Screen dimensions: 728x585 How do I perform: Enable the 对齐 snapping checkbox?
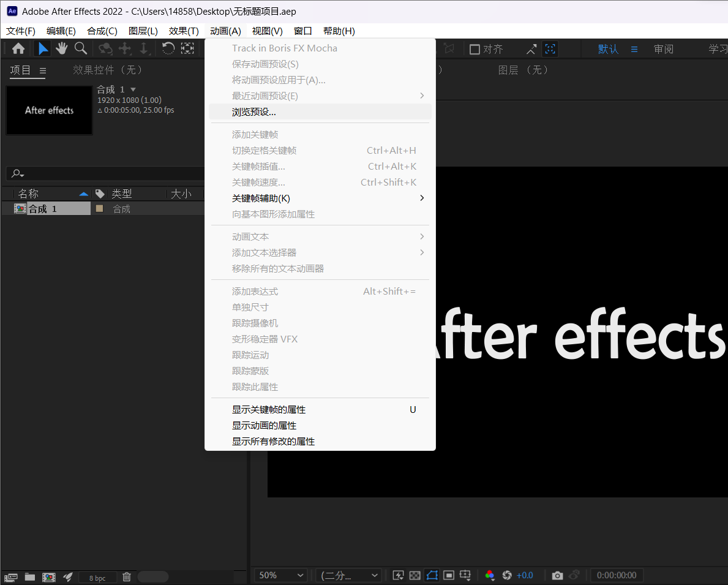click(475, 49)
